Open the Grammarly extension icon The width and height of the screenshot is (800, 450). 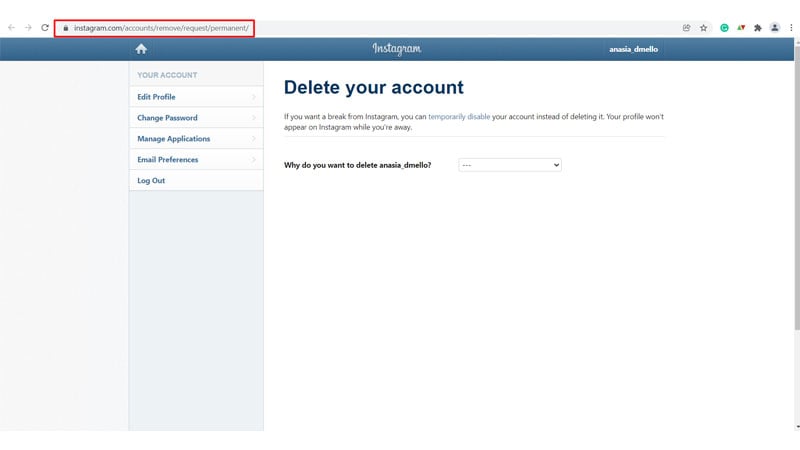point(724,28)
